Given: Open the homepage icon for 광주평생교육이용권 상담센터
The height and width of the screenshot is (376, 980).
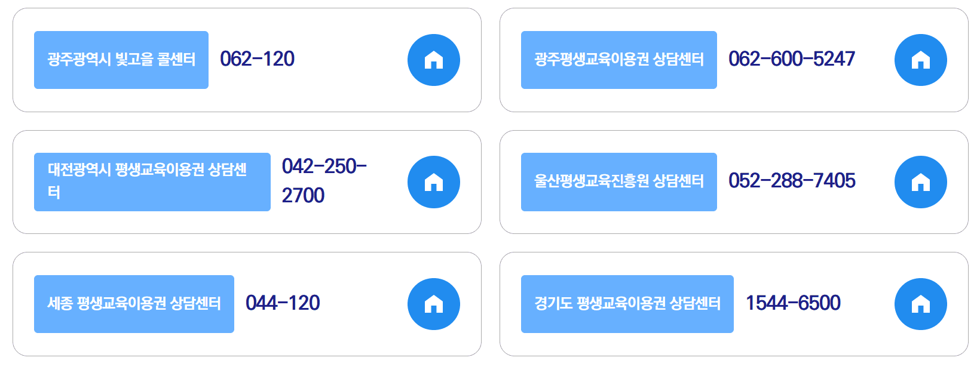Looking at the screenshot, I should tap(920, 60).
